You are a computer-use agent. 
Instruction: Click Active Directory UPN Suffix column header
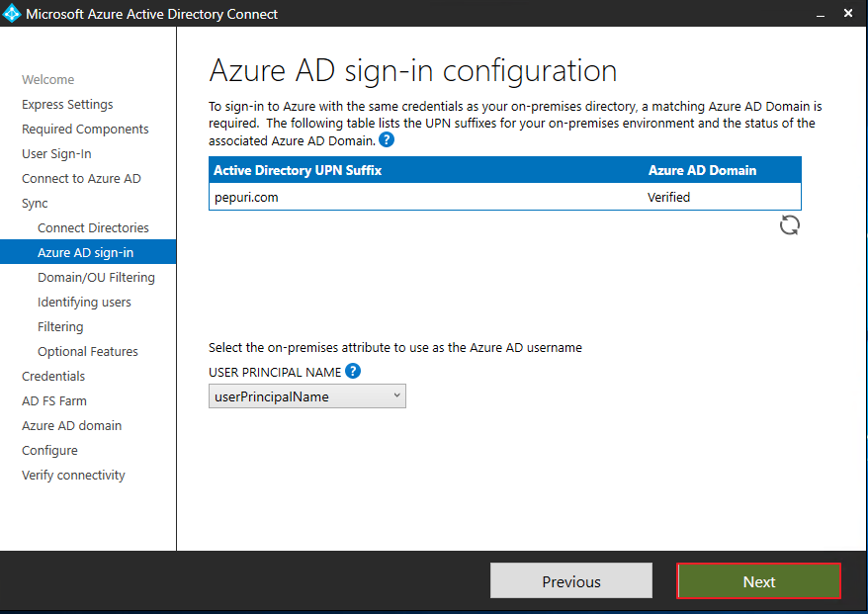point(298,170)
